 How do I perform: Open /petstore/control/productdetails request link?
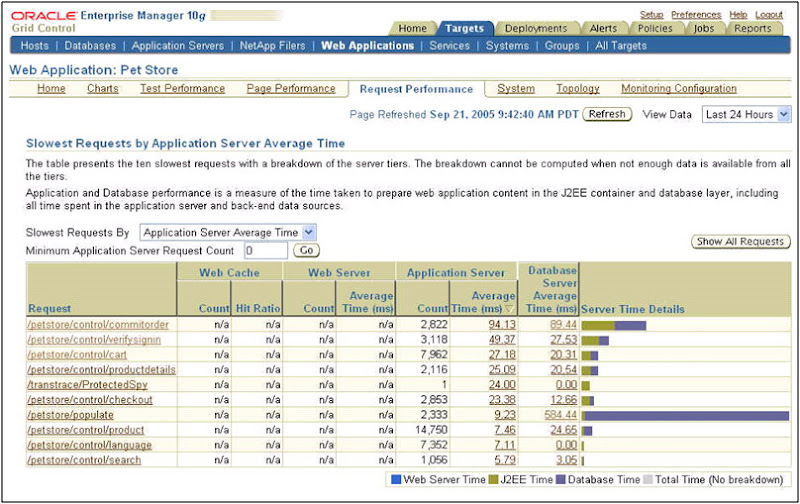pyautogui.click(x=102, y=370)
